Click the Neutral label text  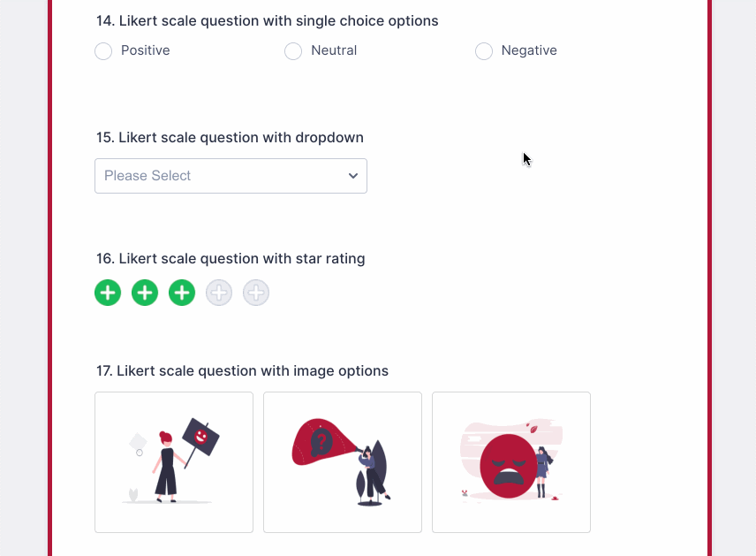tap(334, 50)
